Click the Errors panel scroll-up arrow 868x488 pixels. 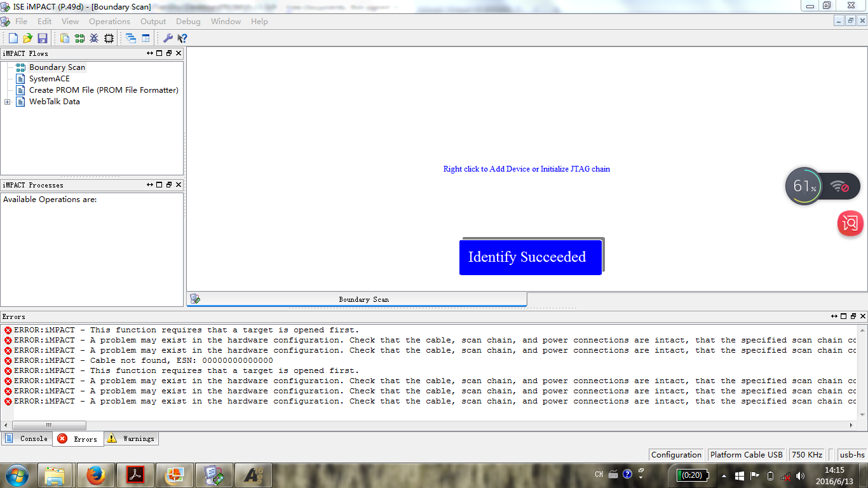[x=862, y=330]
